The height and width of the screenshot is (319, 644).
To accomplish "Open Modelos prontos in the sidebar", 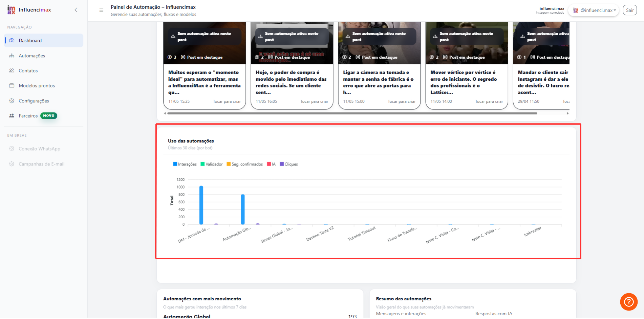I will (37, 85).
